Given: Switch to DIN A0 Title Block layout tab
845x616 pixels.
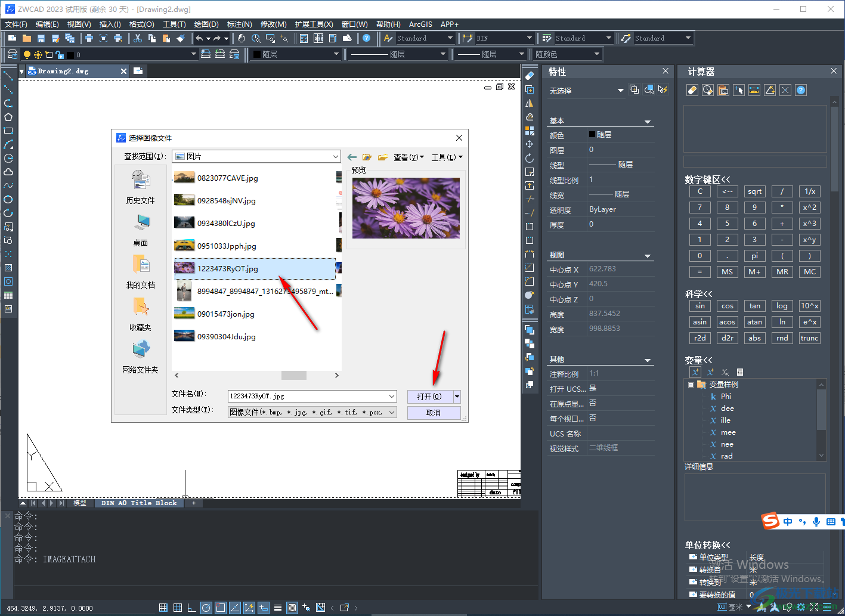Looking at the screenshot, I should [x=139, y=503].
